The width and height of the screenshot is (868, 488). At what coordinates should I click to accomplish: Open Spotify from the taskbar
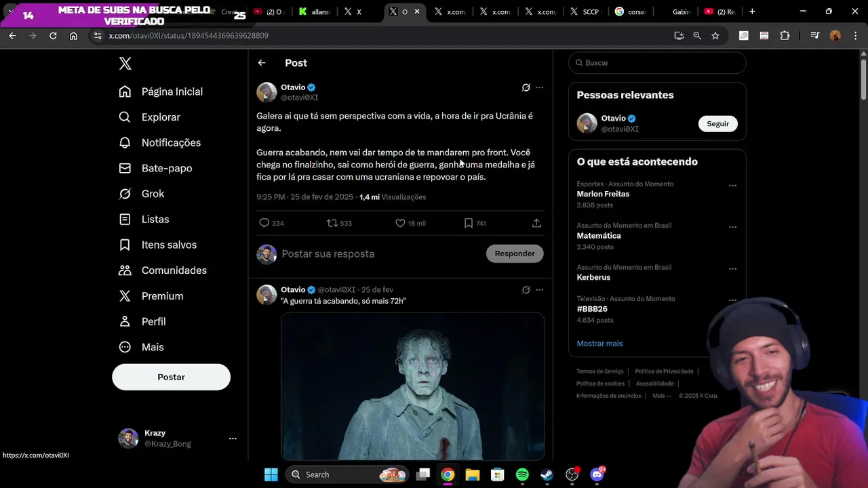522,474
